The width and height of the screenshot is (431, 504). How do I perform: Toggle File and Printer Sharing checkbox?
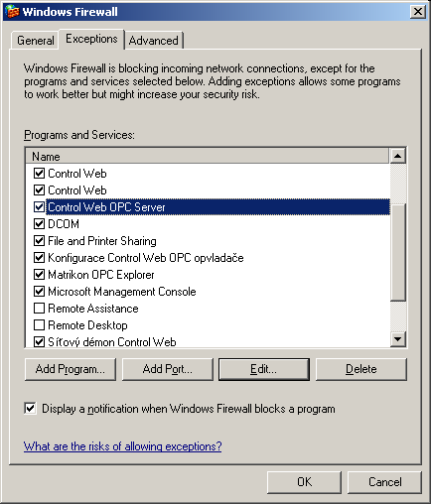[39, 241]
